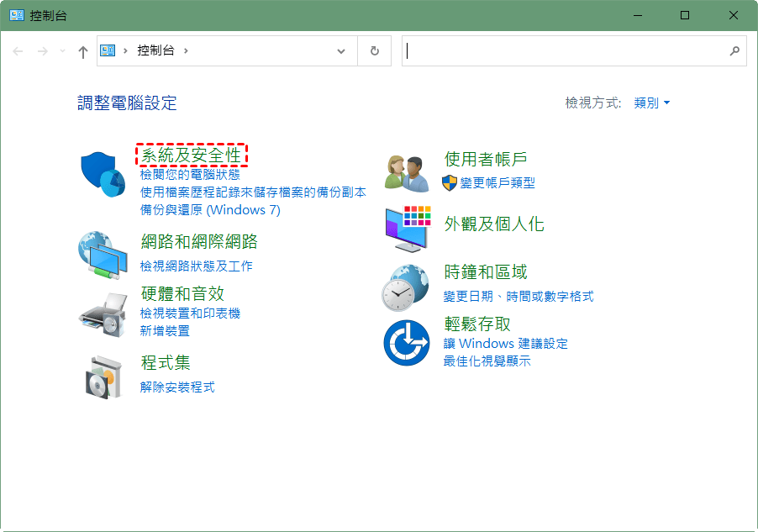This screenshot has width=758, height=532.
Task: Open the 使用者帳戶 people icon
Action: pyautogui.click(x=407, y=173)
